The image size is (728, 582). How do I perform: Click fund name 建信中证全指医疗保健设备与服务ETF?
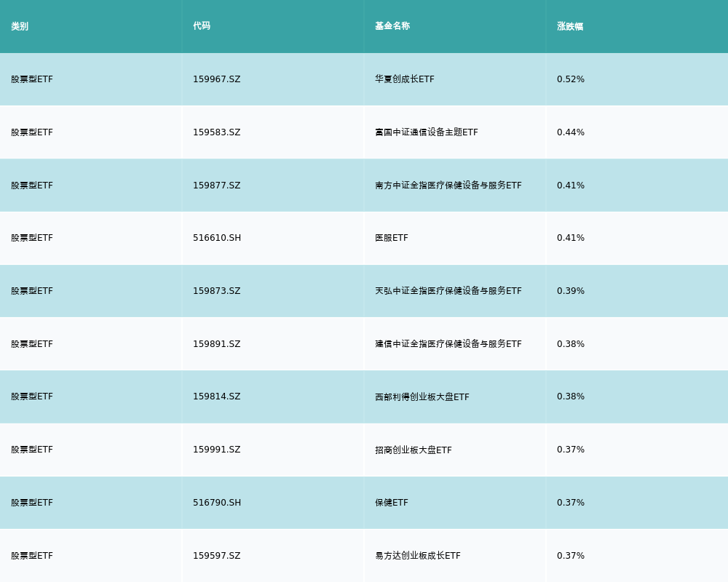click(448, 344)
